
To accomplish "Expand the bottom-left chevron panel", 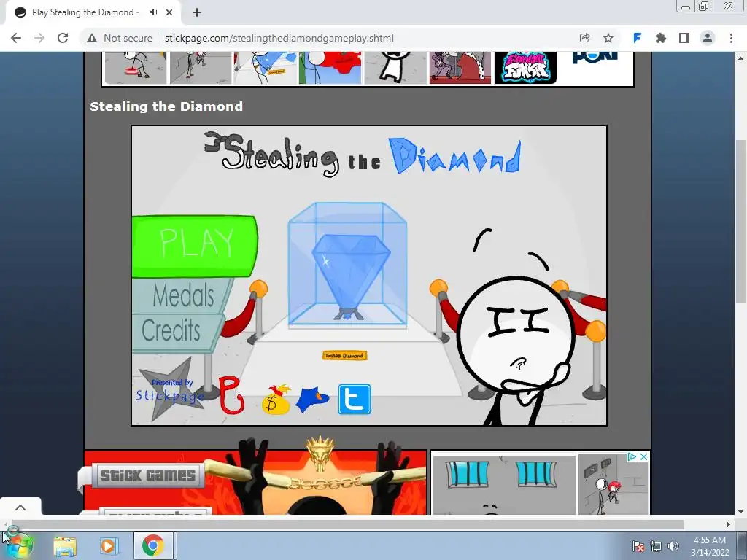I will [20, 507].
